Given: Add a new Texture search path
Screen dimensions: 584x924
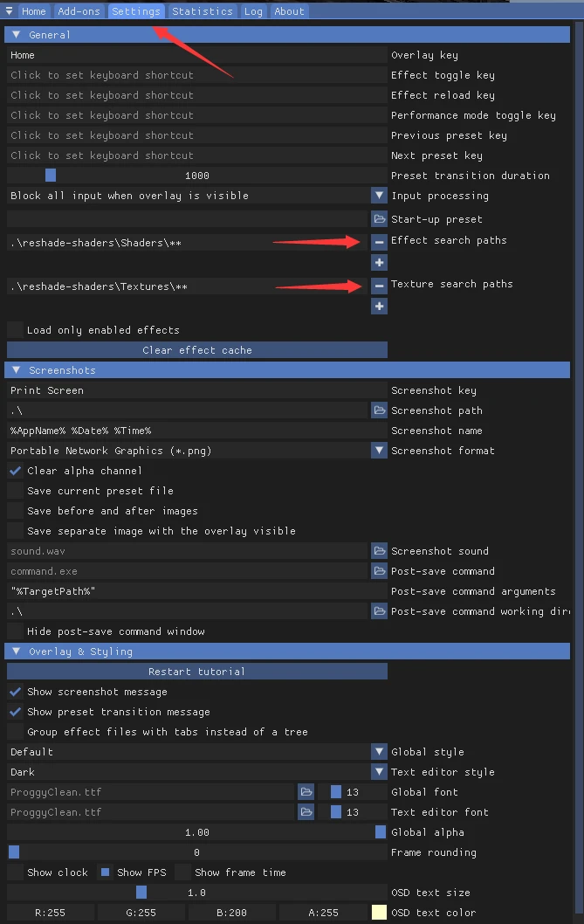Looking at the screenshot, I should (379, 306).
